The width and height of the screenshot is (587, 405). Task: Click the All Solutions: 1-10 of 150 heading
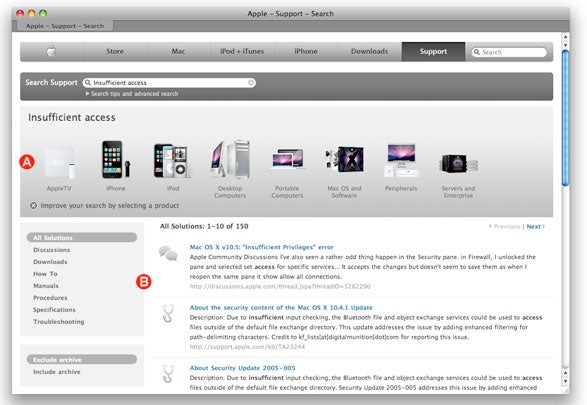pos(204,226)
